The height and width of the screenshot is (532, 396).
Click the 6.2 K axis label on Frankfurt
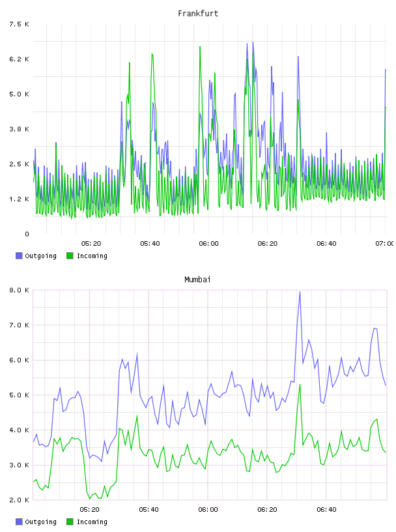[19, 59]
